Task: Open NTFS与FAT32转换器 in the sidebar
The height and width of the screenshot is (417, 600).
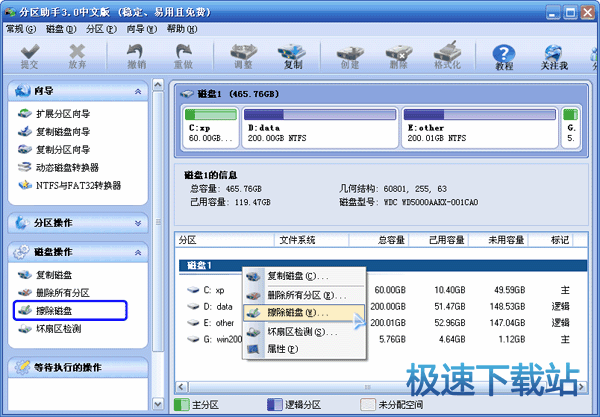Action: 69,186
